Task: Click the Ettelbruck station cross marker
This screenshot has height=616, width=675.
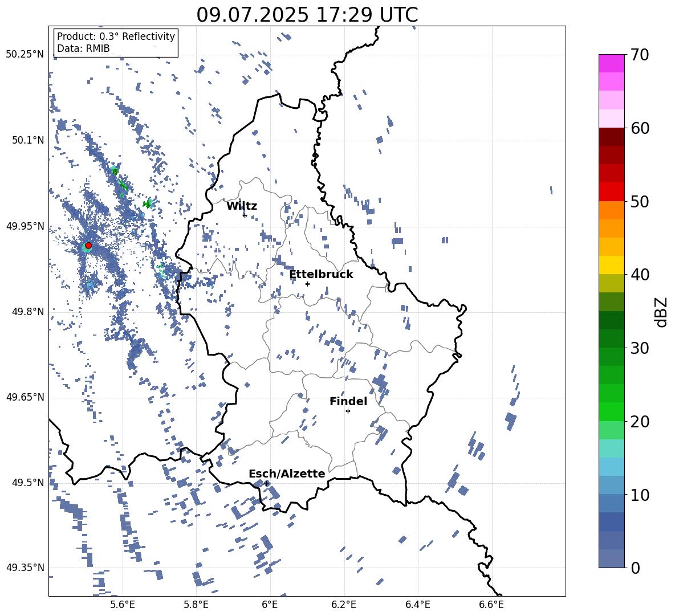Action: coord(307,284)
